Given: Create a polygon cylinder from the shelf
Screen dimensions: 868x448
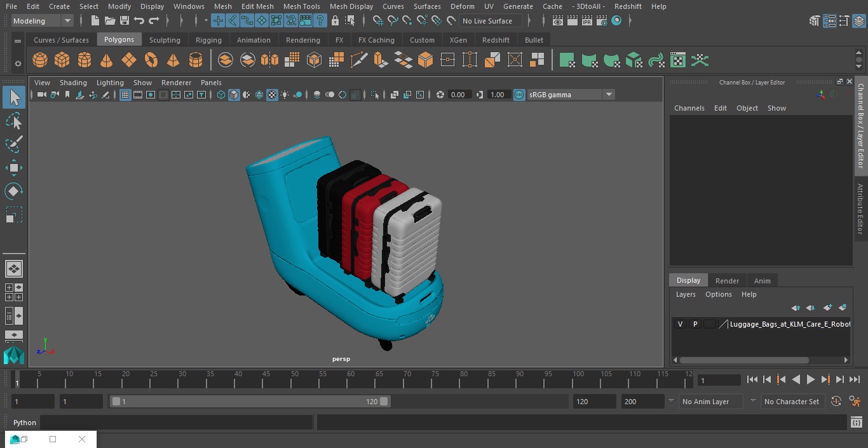Looking at the screenshot, I should 85,60.
